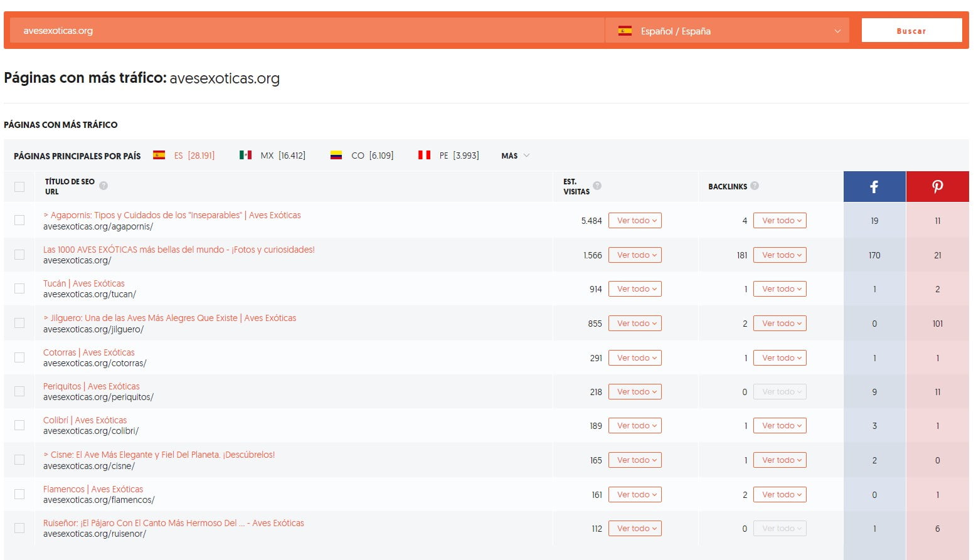This screenshot has height=560, width=976.
Task: Click the Facebook column header icon
Action: point(874,186)
